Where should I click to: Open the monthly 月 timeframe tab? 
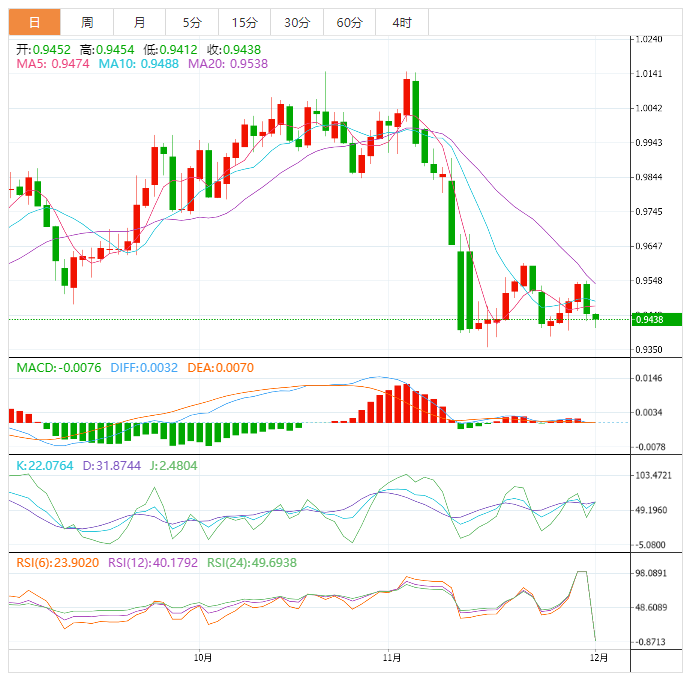click(139, 22)
